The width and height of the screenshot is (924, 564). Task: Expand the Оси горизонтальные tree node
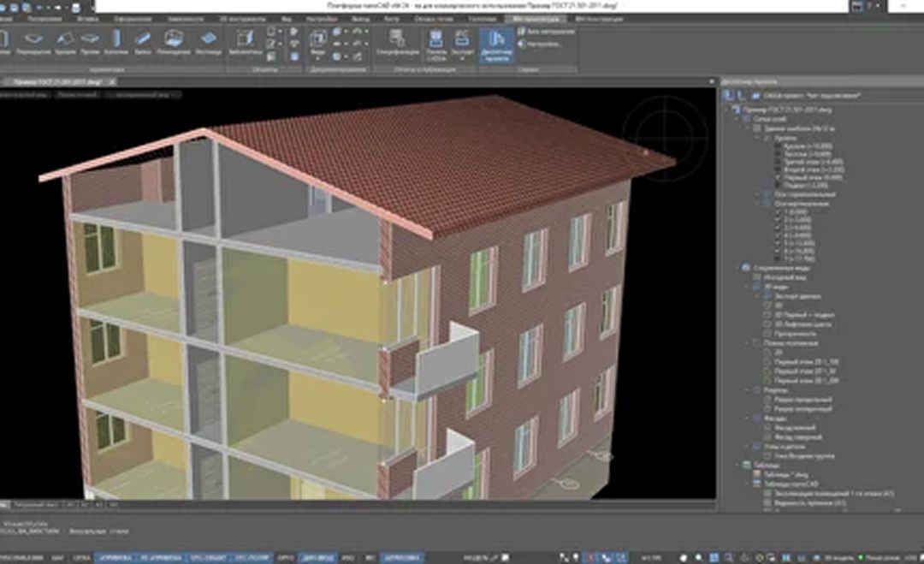(x=756, y=195)
